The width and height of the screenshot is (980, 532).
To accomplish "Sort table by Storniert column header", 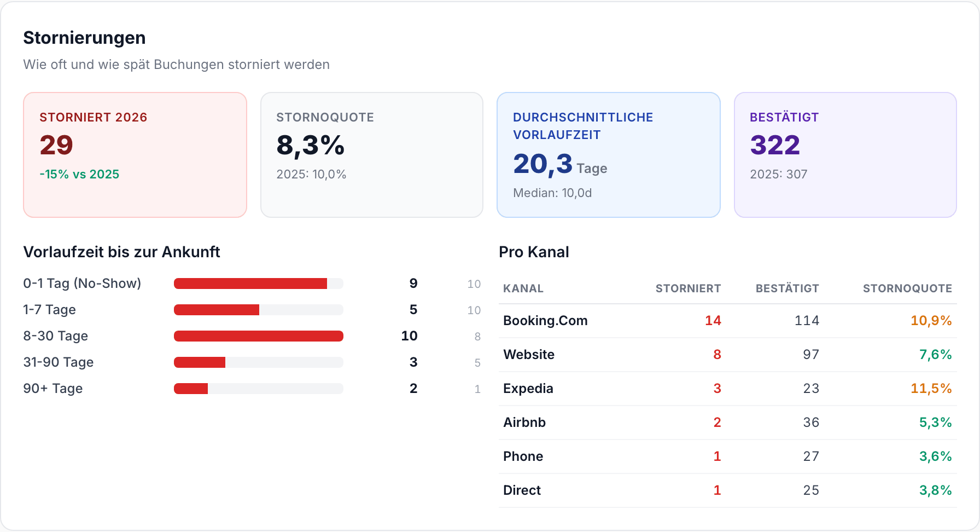I will point(688,288).
